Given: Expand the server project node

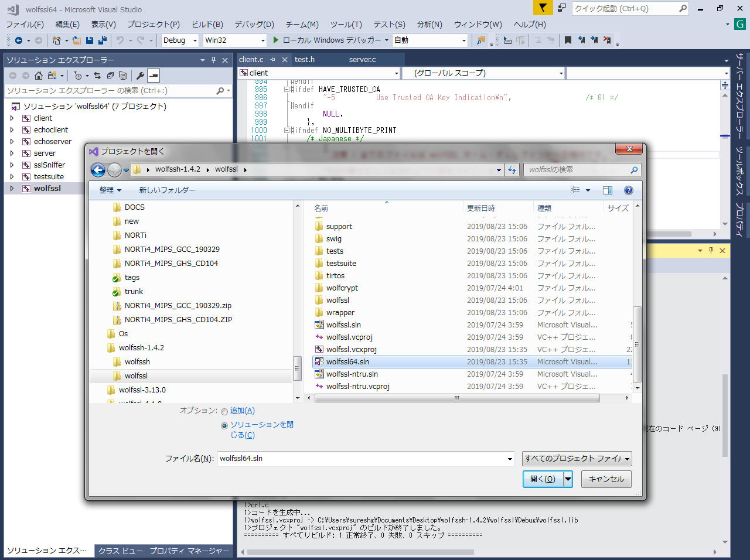Looking at the screenshot, I should click(12, 153).
